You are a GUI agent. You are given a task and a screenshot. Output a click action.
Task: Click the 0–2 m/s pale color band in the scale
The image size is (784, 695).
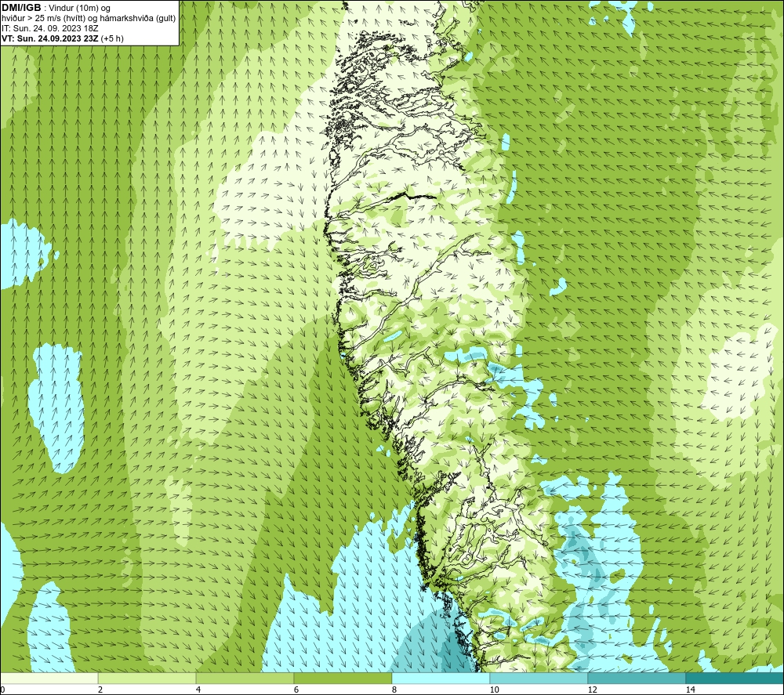pos(49,679)
